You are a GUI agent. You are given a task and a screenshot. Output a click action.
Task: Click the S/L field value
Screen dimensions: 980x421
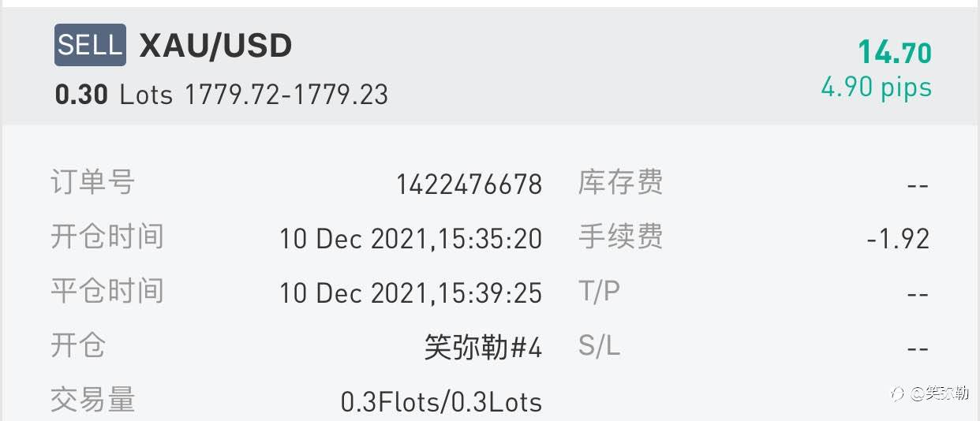coord(918,348)
